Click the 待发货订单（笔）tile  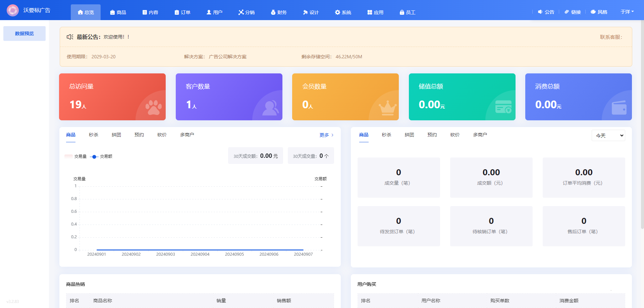[x=399, y=226]
